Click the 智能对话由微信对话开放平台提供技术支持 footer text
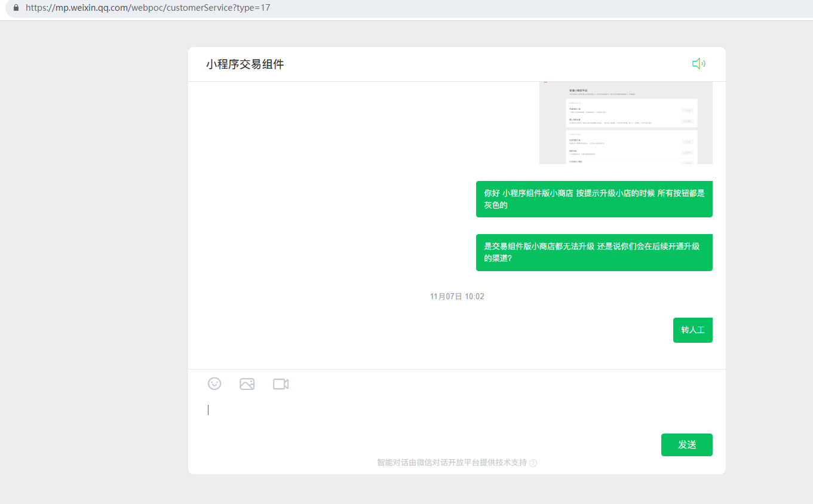Image resolution: width=813 pixels, height=504 pixels. click(x=452, y=463)
